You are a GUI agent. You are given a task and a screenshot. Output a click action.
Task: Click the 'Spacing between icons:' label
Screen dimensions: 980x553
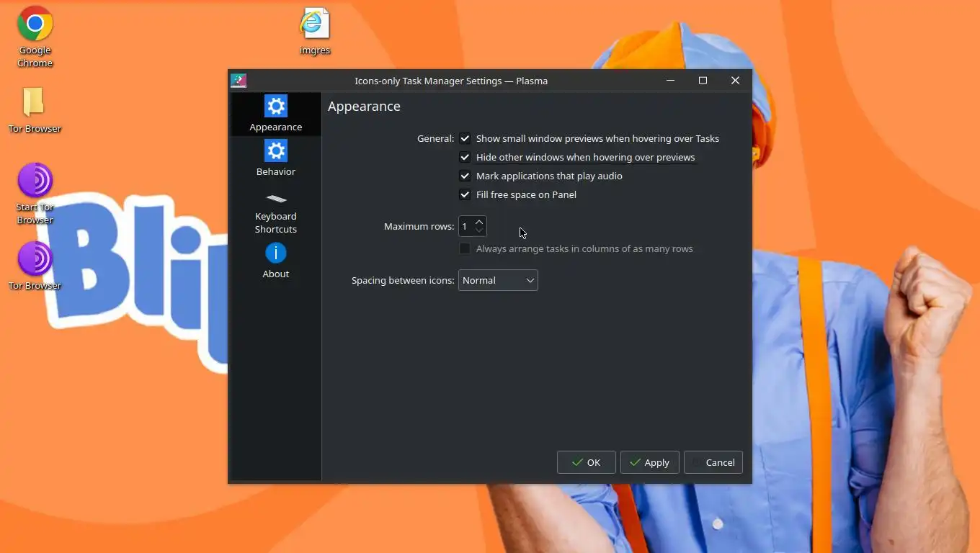[x=403, y=280]
